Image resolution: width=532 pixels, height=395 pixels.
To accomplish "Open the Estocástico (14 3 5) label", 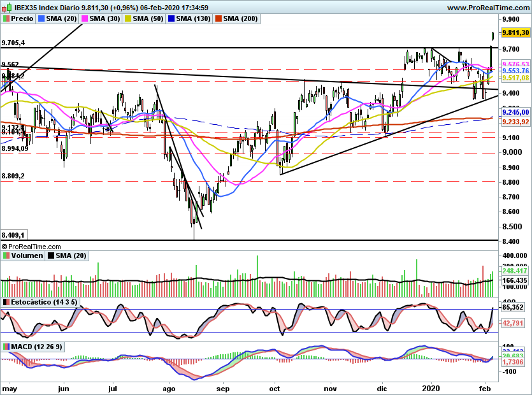I will point(44,302).
